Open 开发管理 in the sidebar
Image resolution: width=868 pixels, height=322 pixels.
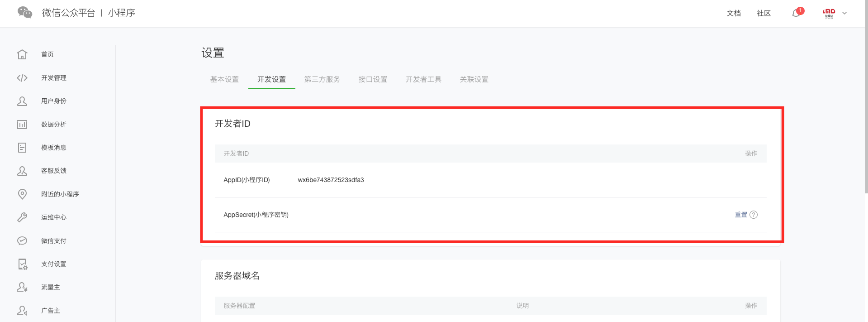54,78
